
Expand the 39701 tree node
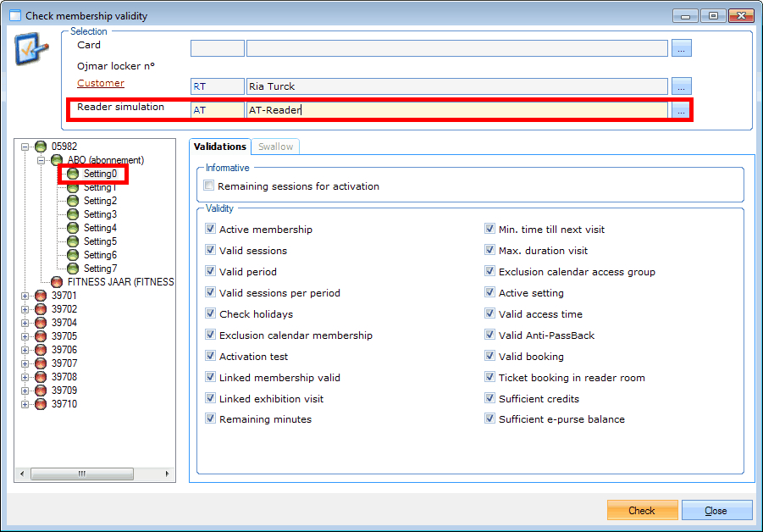(25, 296)
